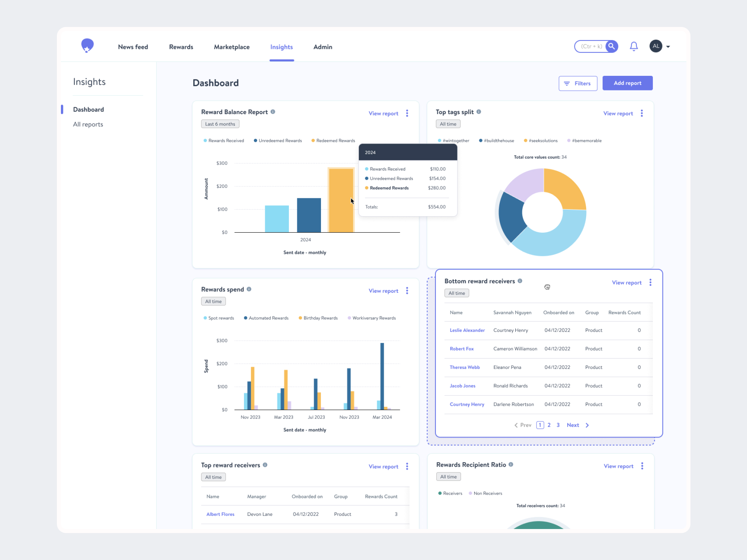This screenshot has height=560, width=747.
Task: Open Robert Fox profile link
Action: pos(462,349)
